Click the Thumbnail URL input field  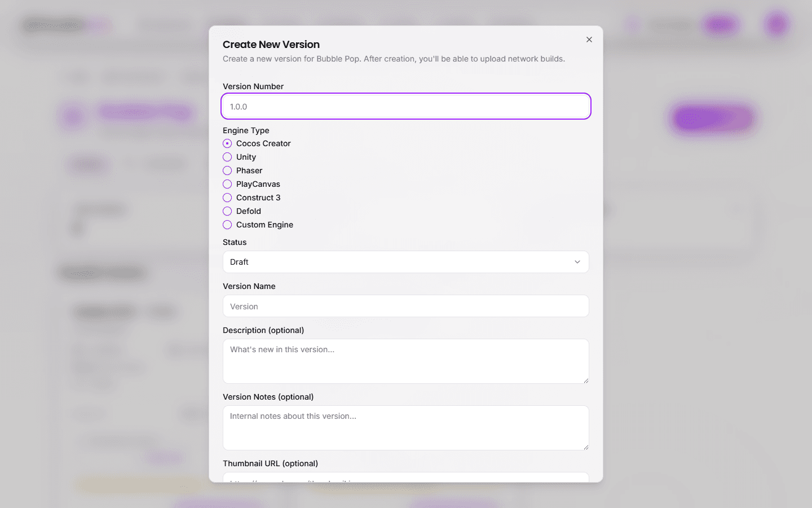(405, 480)
